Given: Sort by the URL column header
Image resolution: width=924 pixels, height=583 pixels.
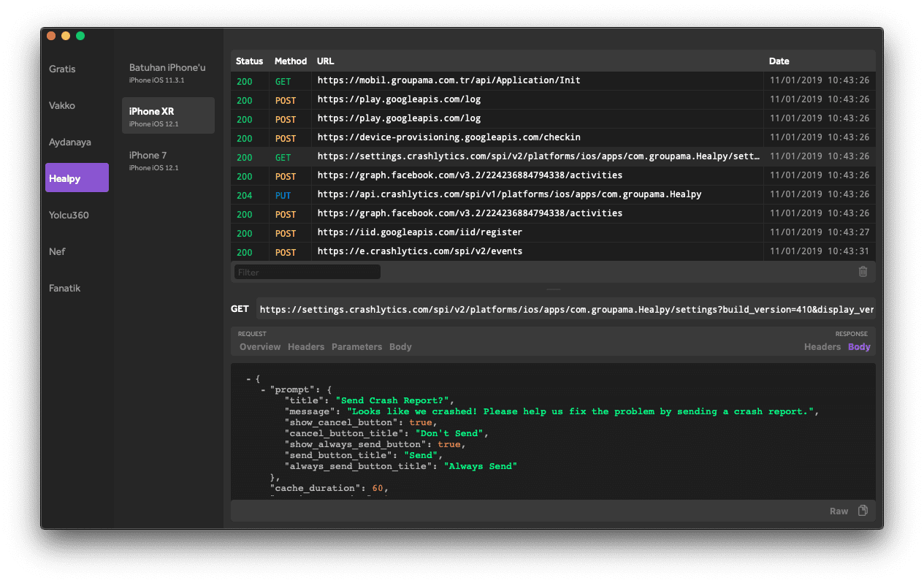Looking at the screenshot, I should tap(325, 61).
